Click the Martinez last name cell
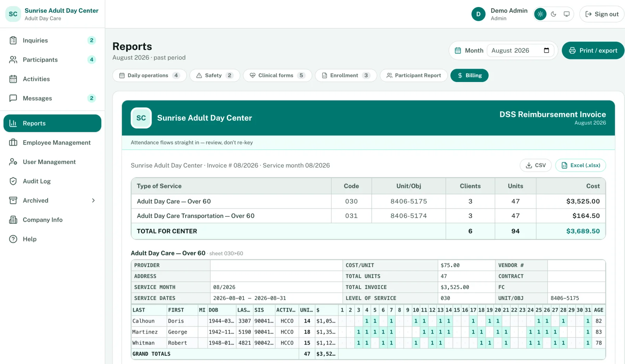Image resolution: width=625 pixels, height=364 pixels. click(x=149, y=332)
